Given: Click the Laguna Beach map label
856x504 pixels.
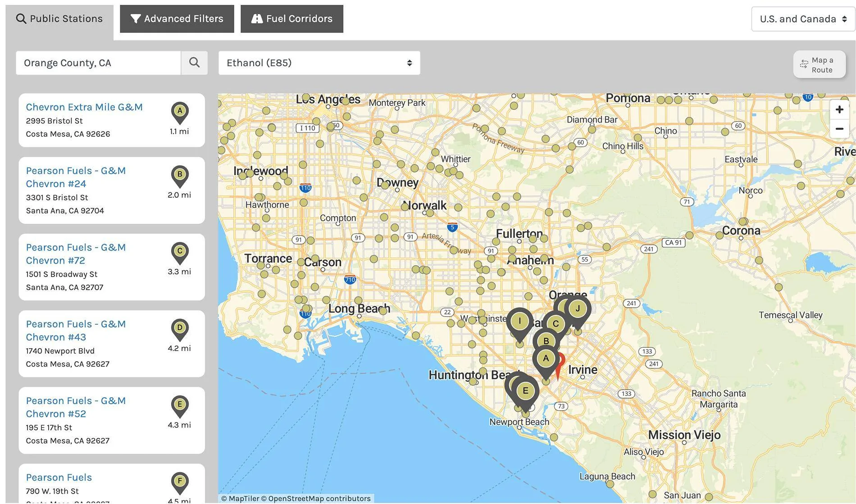Looking at the screenshot, I should pyautogui.click(x=607, y=476).
